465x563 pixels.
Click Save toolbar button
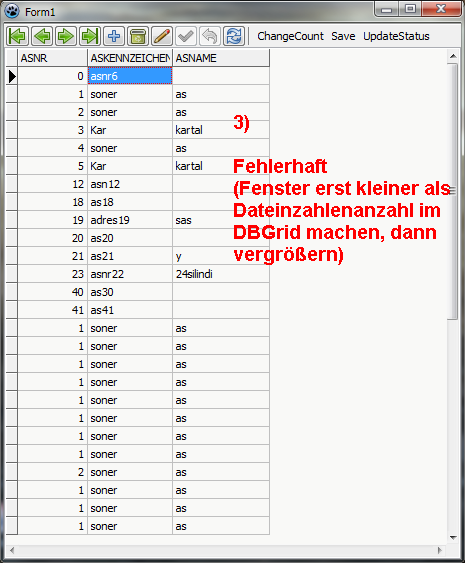tap(343, 36)
